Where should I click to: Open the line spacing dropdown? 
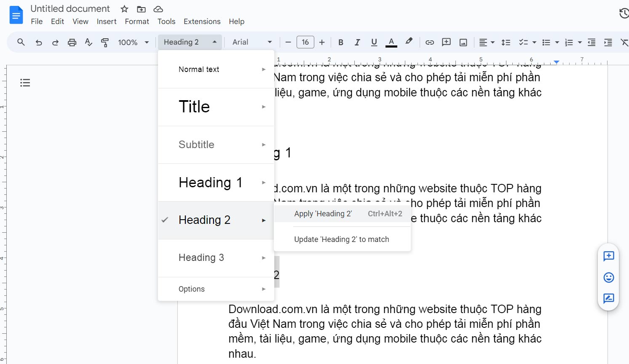506,42
